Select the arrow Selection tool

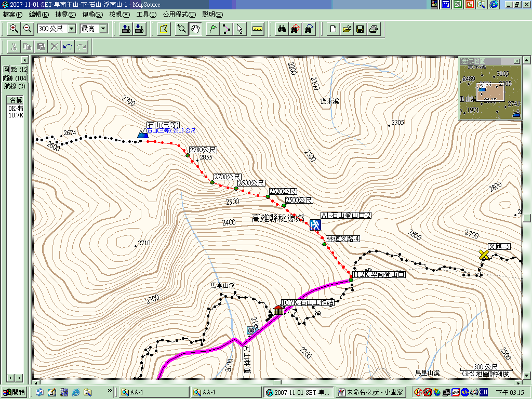coord(240,29)
